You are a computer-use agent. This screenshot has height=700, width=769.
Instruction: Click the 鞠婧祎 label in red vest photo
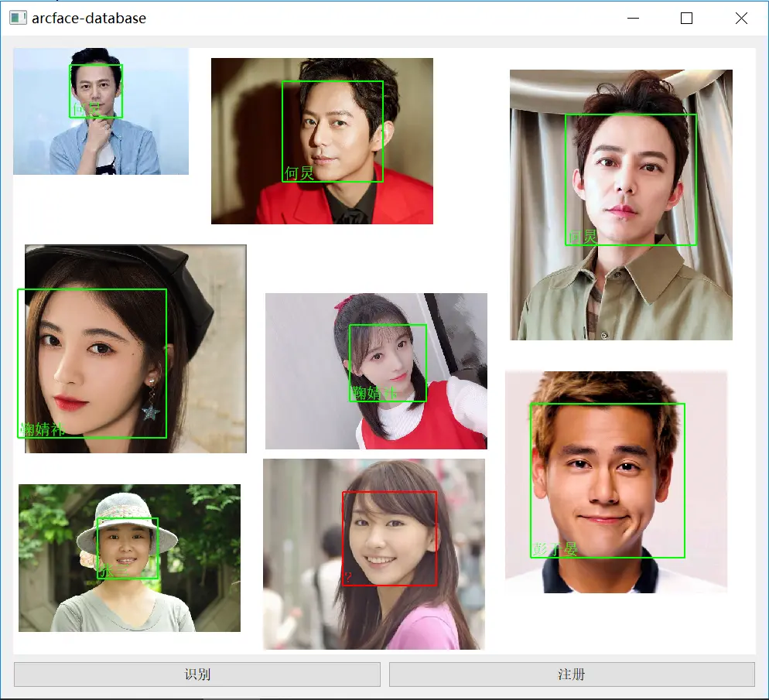point(374,393)
